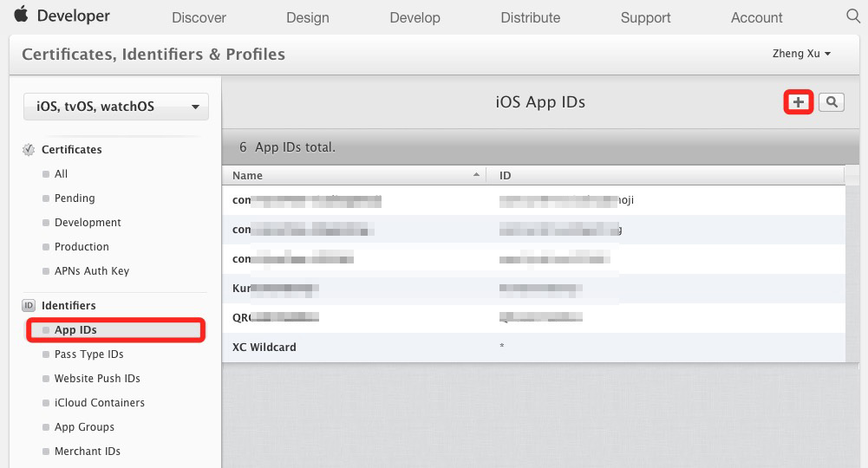Click the Apple Developer logo

pos(62,16)
